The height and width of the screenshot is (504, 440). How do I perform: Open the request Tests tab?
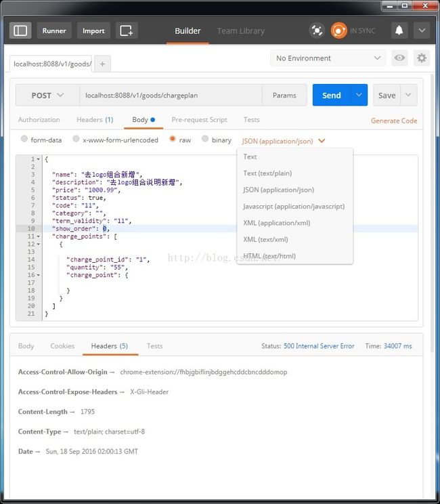(x=251, y=120)
